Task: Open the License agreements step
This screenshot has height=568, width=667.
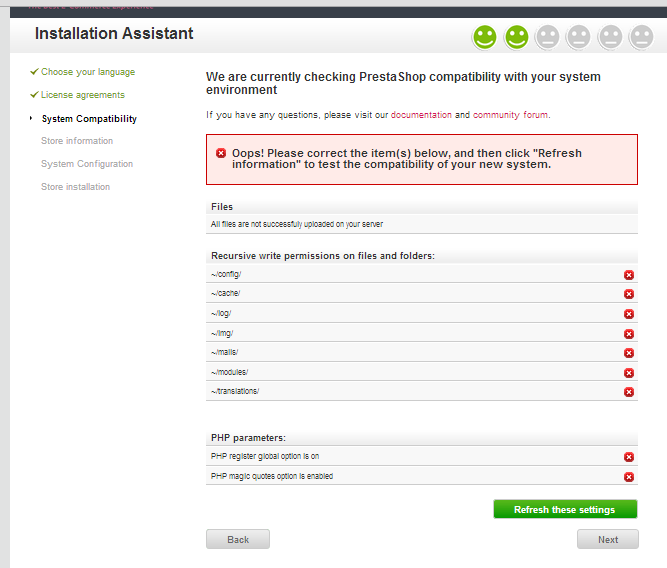Action: tap(83, 95)
